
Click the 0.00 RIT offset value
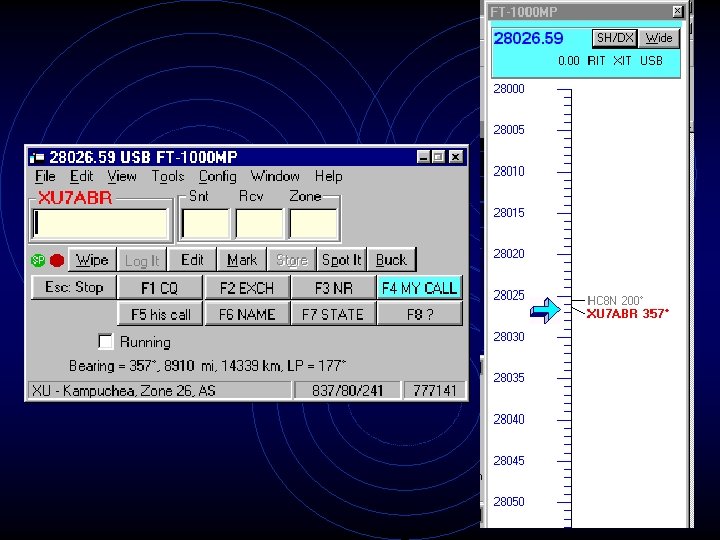click(x=568, y=61)
